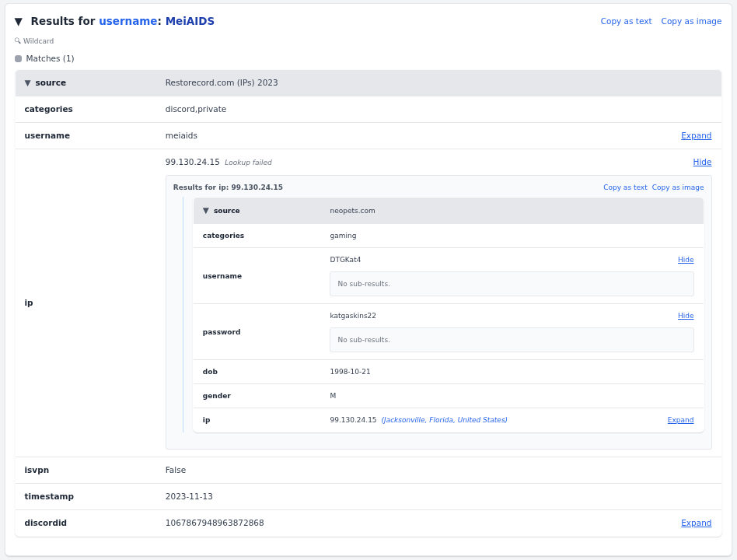Click the MeiAIDS heading text

click(190, 21)
